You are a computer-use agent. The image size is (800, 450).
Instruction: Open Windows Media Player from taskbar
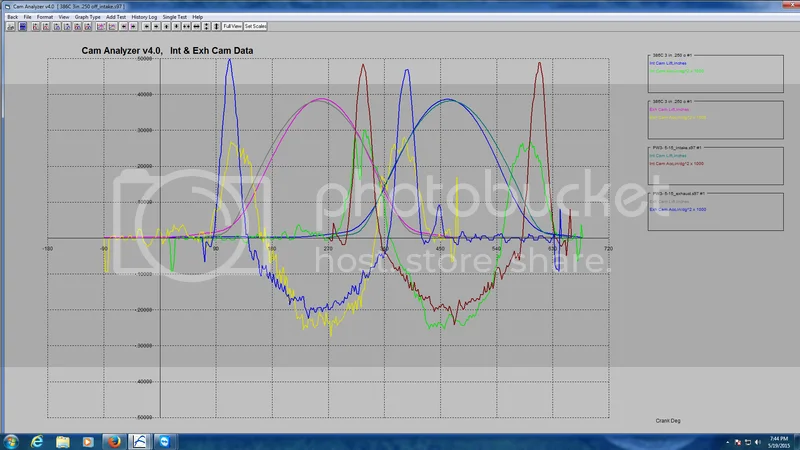87,440
